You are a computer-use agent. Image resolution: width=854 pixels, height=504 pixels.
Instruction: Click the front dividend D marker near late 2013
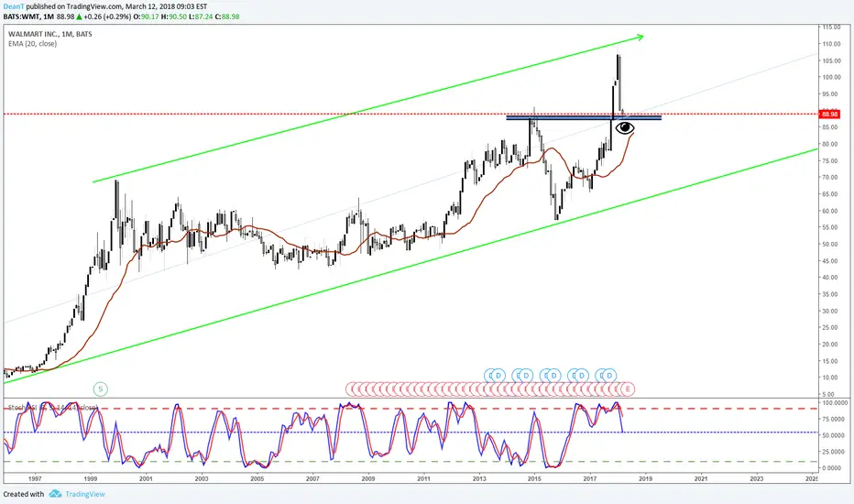(498, 376)
